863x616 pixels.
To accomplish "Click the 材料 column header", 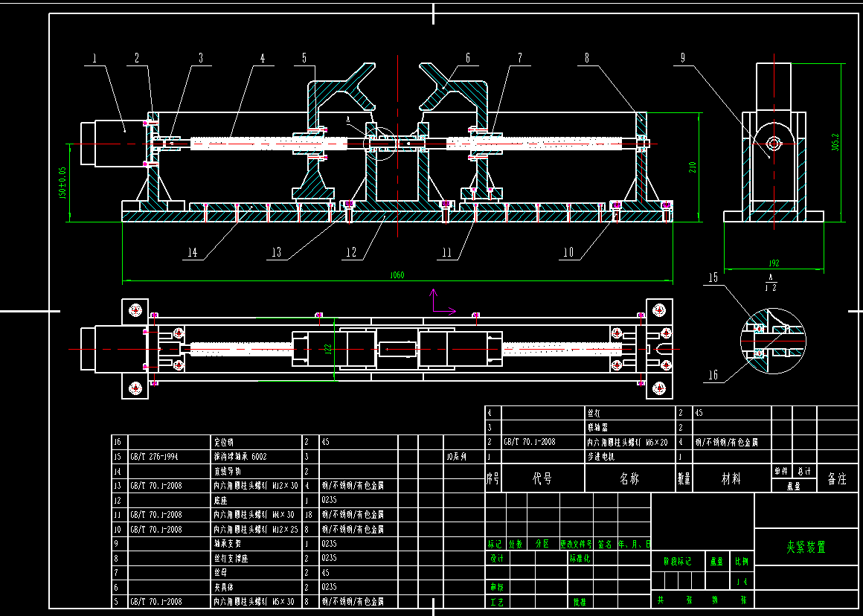I will click(x=731, y=478).
